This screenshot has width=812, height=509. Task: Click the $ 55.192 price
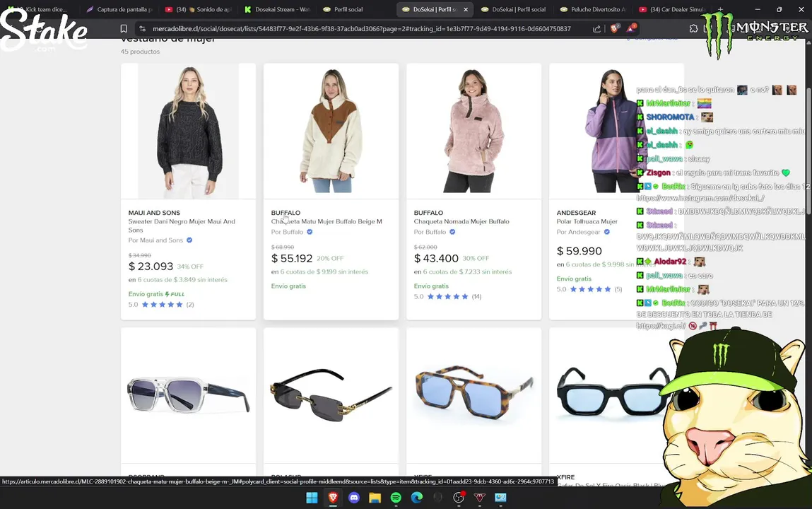click(292, 258)
